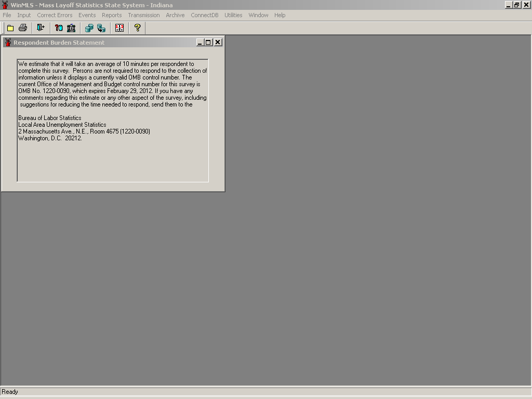This screenshot has width=532, height=399.
Task: Click the printer icon in toolbar
Action: tap(23, 28)
